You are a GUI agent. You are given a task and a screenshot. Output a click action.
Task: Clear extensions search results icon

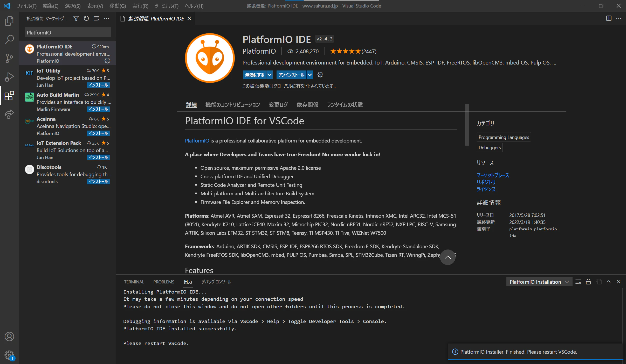pyautogui.click(x=97, y=19)
